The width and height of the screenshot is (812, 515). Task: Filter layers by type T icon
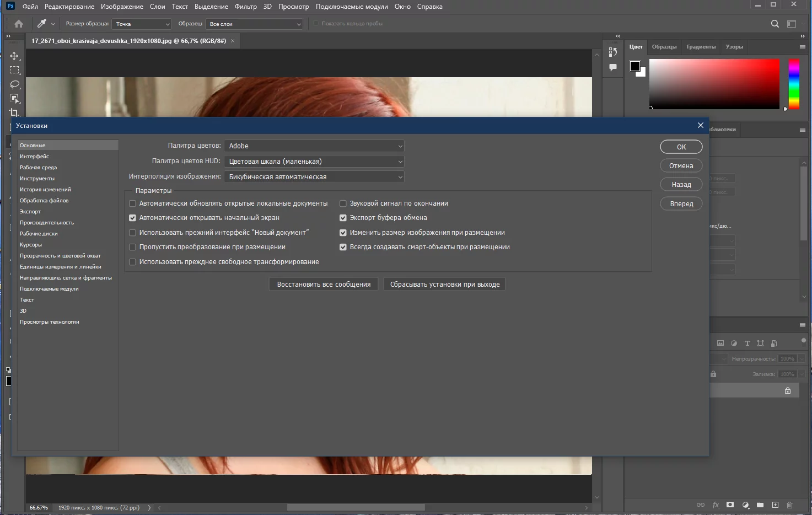(748, 343)
